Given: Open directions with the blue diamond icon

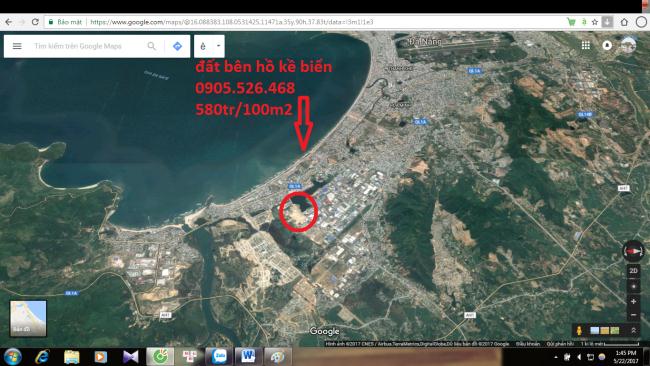Looking at the screenshot, I should click(177, 46).
